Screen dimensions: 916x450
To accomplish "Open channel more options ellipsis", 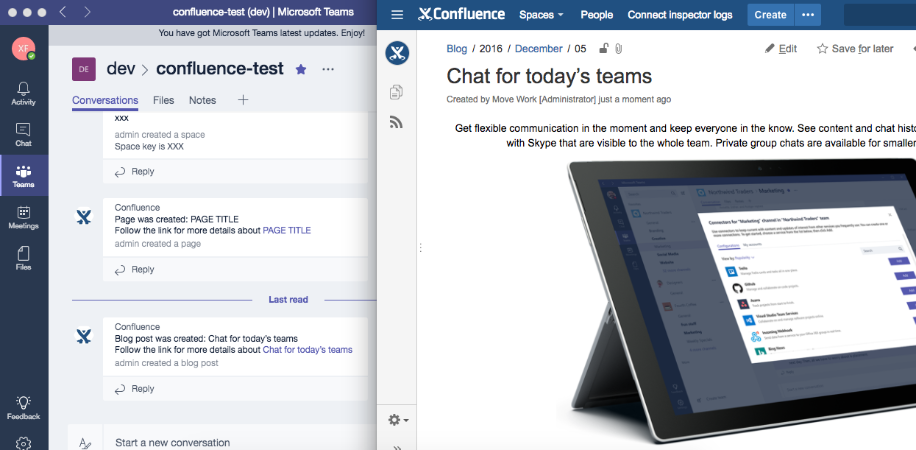I will [328, 70].
